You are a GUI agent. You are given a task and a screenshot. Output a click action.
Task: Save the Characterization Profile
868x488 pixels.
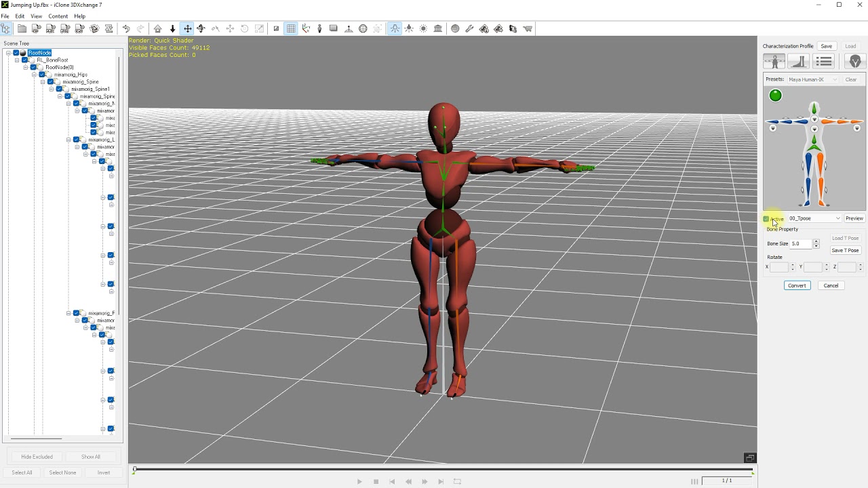[x=826, y=46]
